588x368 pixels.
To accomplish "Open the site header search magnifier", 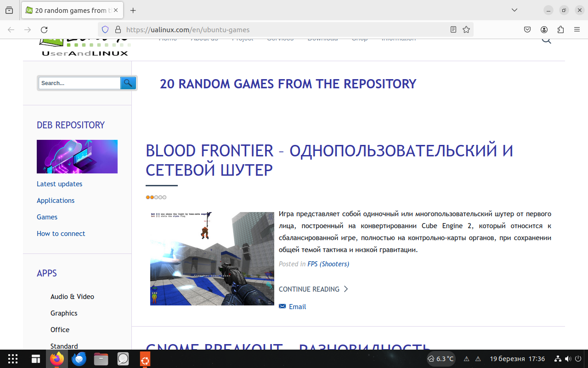I will [x=546, y=40].
